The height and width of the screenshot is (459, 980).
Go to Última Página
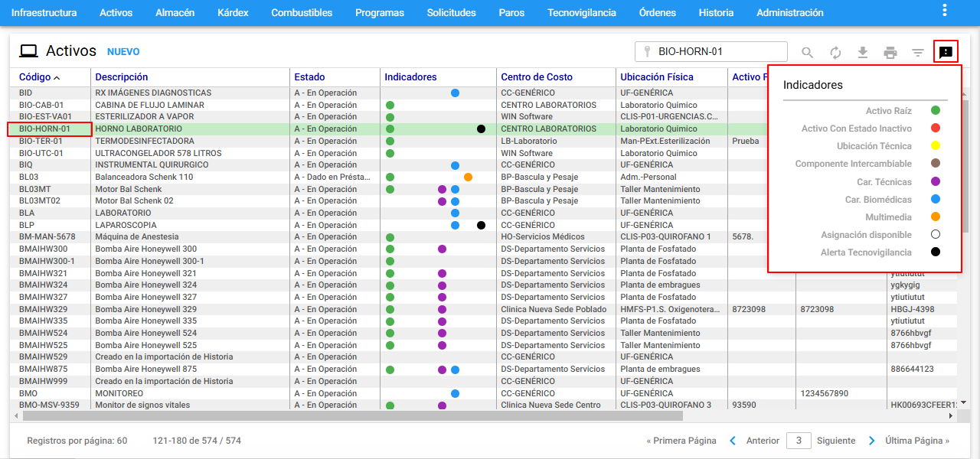point(917,441)
